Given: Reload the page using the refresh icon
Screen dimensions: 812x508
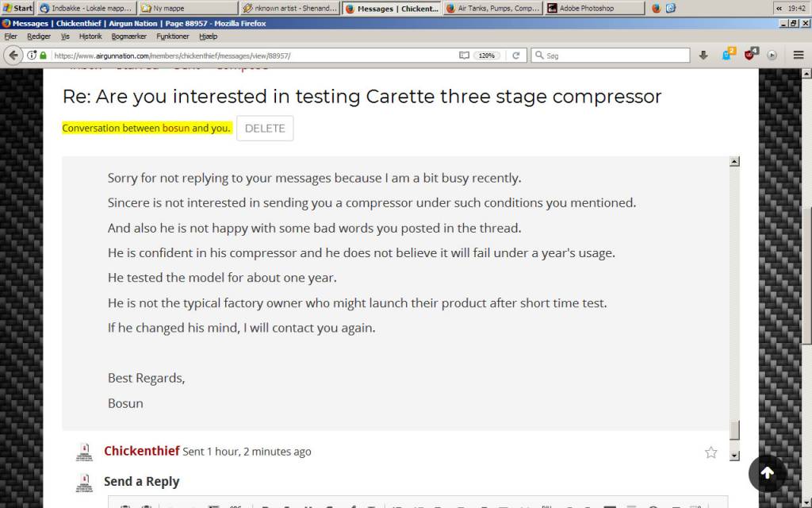Looking at the screenshot, I should click(x=515, y=56).
